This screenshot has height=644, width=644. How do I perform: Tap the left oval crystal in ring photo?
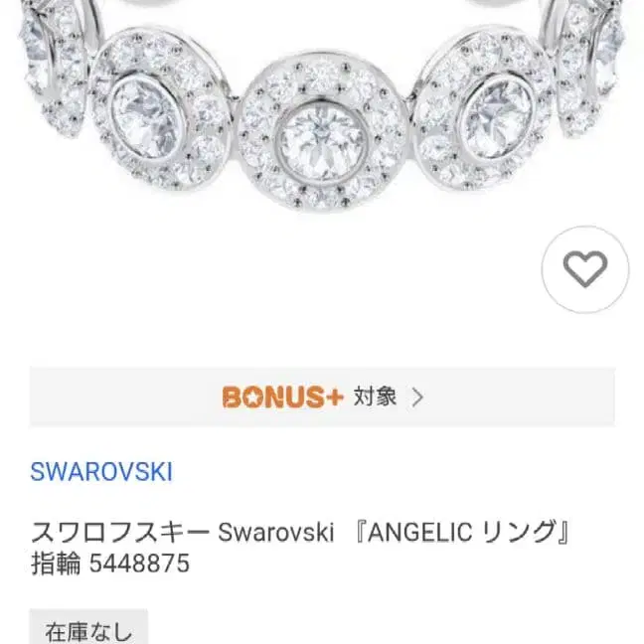click(x=149, y=119)
